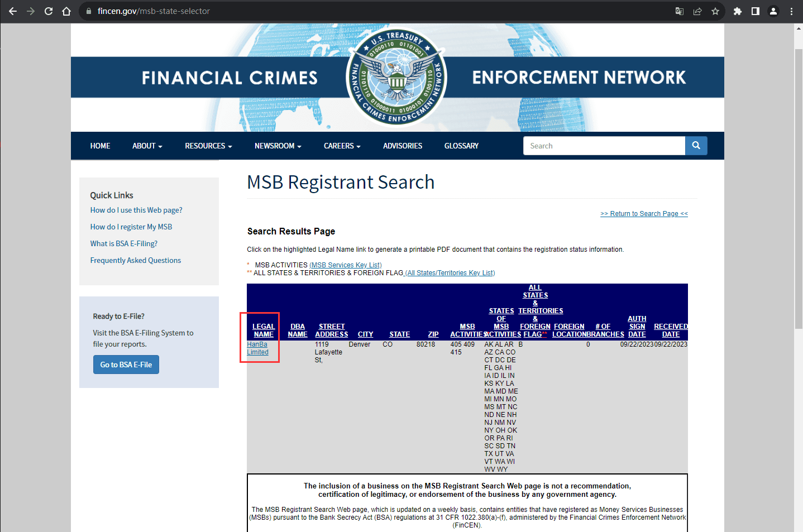The image size is (803, 532).
Task: Click the AUTH SIGN DATE column header
Action: [x=637, y=327]
